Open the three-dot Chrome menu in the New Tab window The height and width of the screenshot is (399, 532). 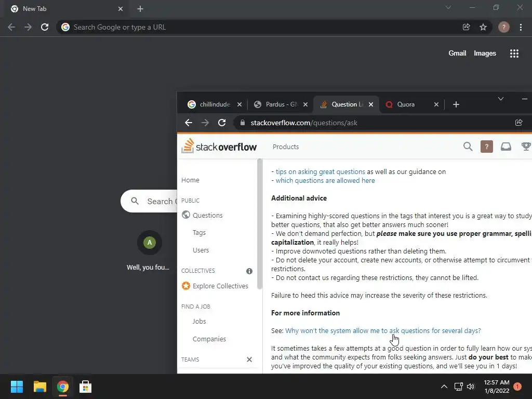(x=521, y=27)
